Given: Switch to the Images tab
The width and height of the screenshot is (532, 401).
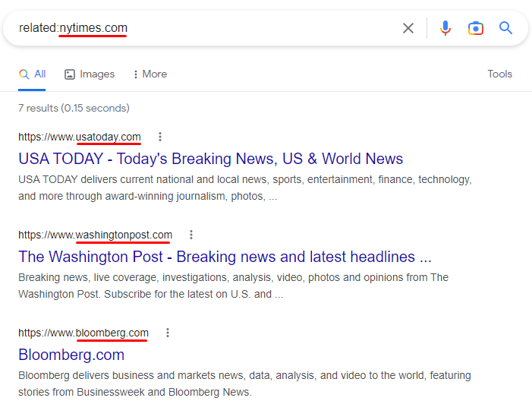Looking at the screenshot, I should tap(90, 74).
